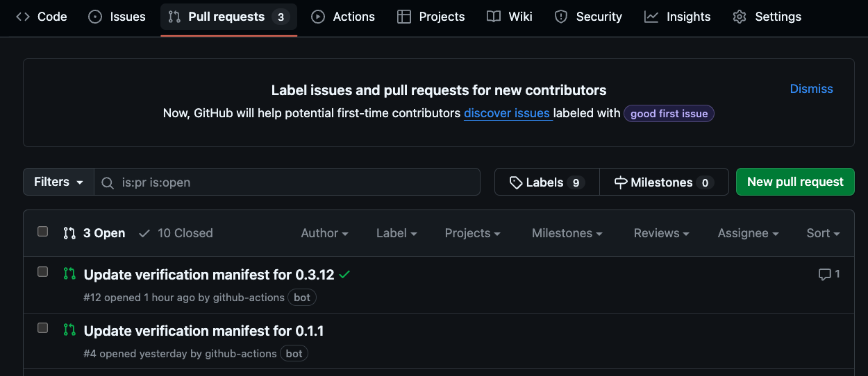Click the search magnifier icon in filter box

(108, 182)
